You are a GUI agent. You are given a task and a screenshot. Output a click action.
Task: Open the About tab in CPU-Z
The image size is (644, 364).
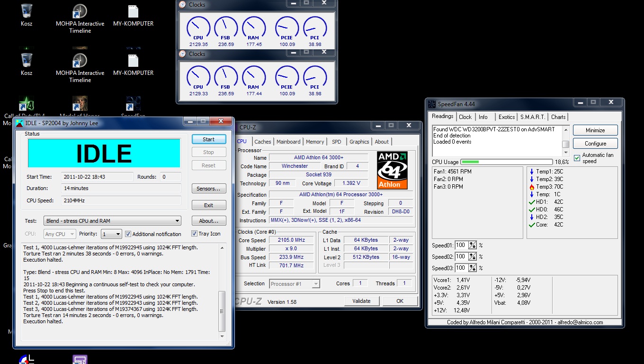[x=382, y=142]
